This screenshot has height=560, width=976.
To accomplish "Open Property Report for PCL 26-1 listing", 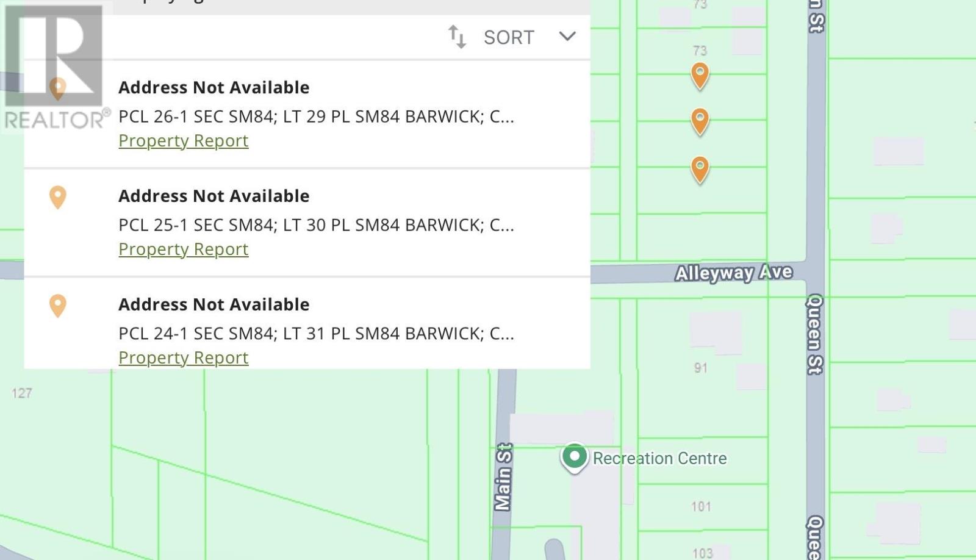I will pos(183,141).
